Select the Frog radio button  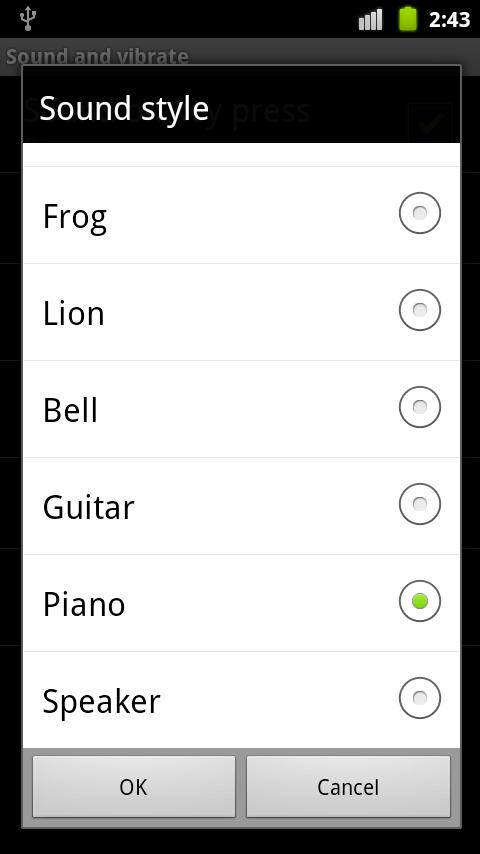[420, 213]
